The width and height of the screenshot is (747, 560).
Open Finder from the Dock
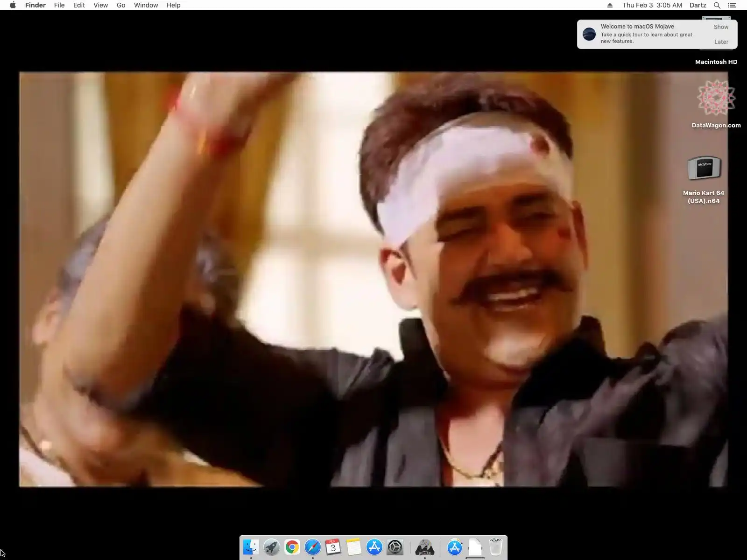251,547
